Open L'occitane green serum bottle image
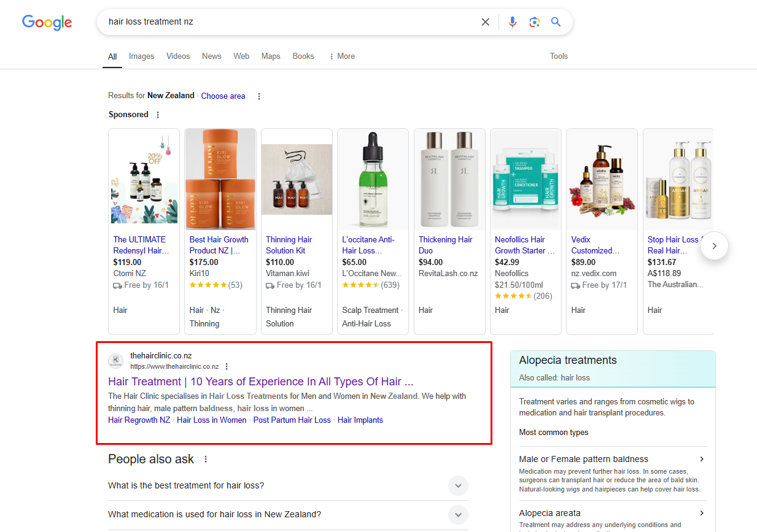The width and height of the screenshot is (757, 532). point(373,179)
